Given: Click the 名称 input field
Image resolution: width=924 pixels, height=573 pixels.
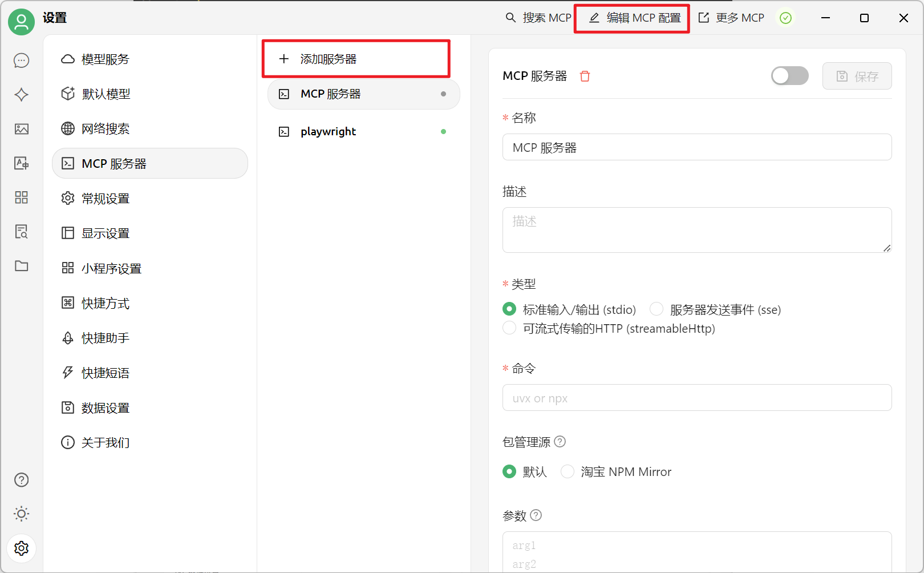Looking at the screenshot, I should tap(697, 147).
